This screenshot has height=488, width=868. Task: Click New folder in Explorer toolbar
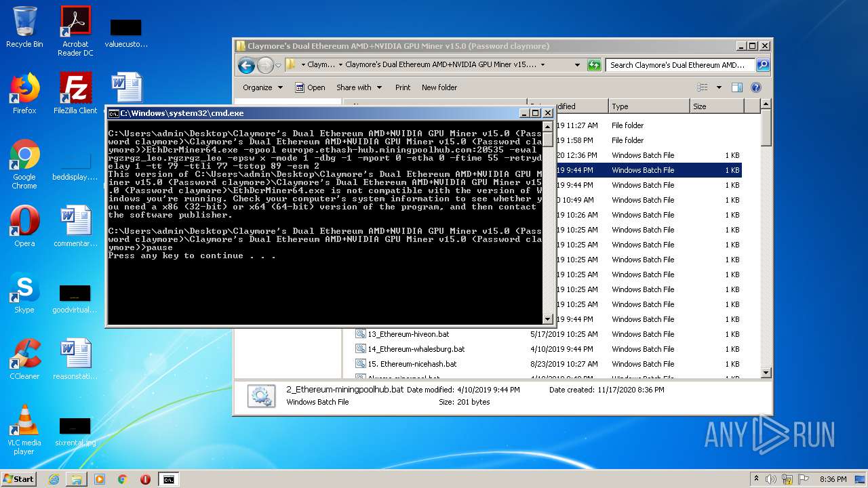439,87
